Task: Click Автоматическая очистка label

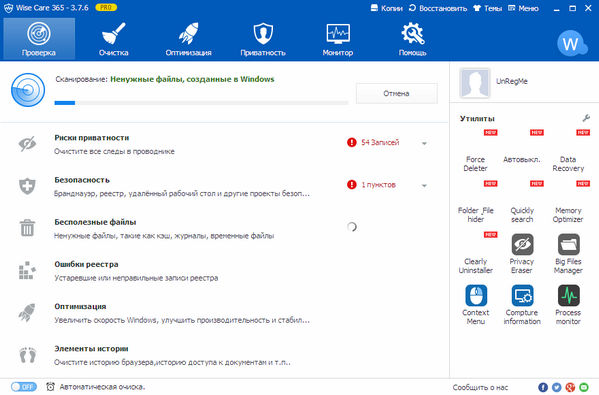Action: pos(102,387)
